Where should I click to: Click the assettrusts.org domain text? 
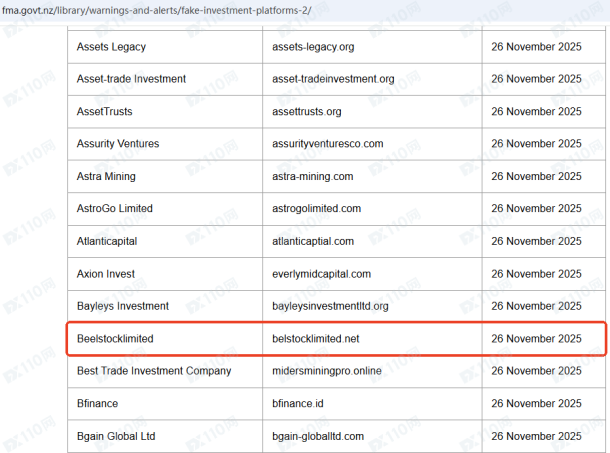pos(307,111)
